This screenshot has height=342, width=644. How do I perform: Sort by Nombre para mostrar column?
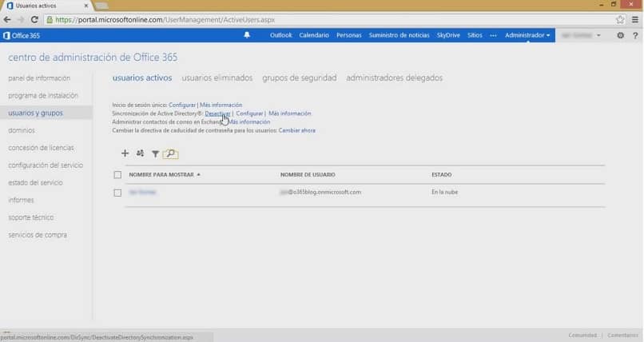pos(165,174)
